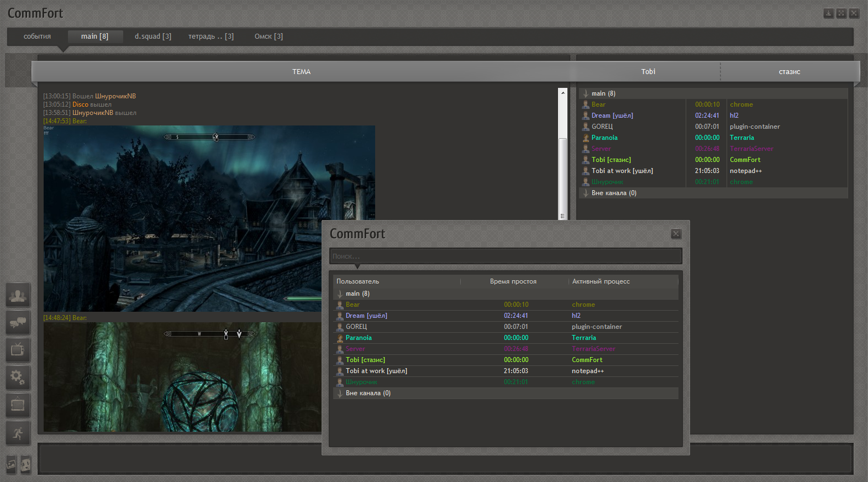Open the emoticon smiley picker icon
This screenshot has height=482, width=868.
coord(25,465)
